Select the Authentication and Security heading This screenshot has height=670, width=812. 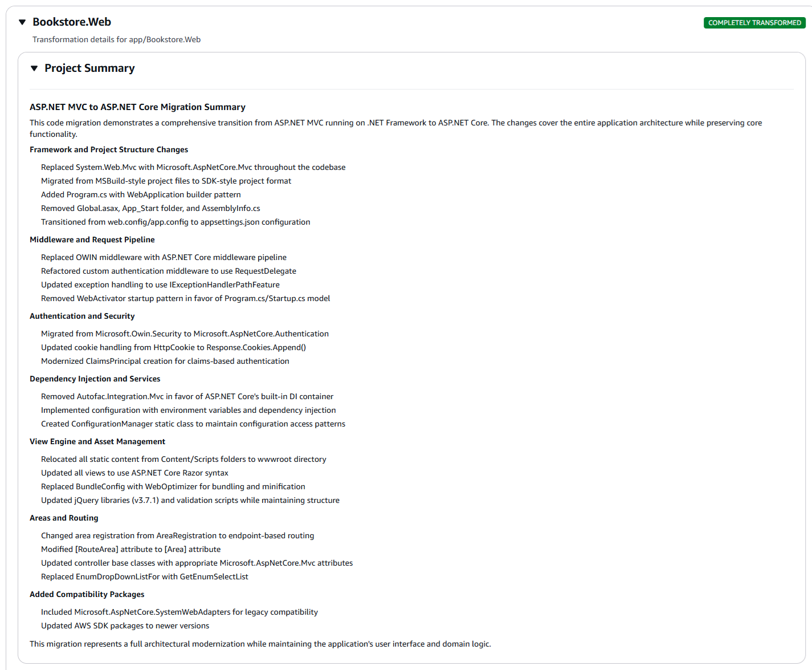(82, 316)
